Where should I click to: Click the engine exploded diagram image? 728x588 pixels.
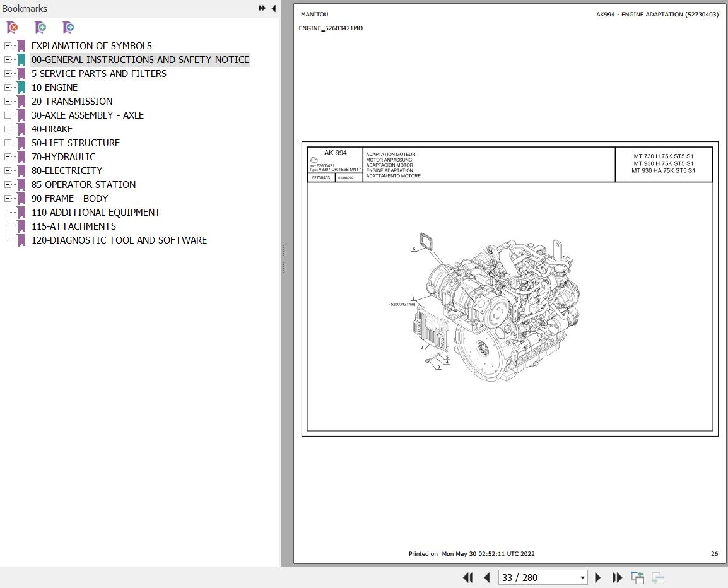[x=484, y=307]
